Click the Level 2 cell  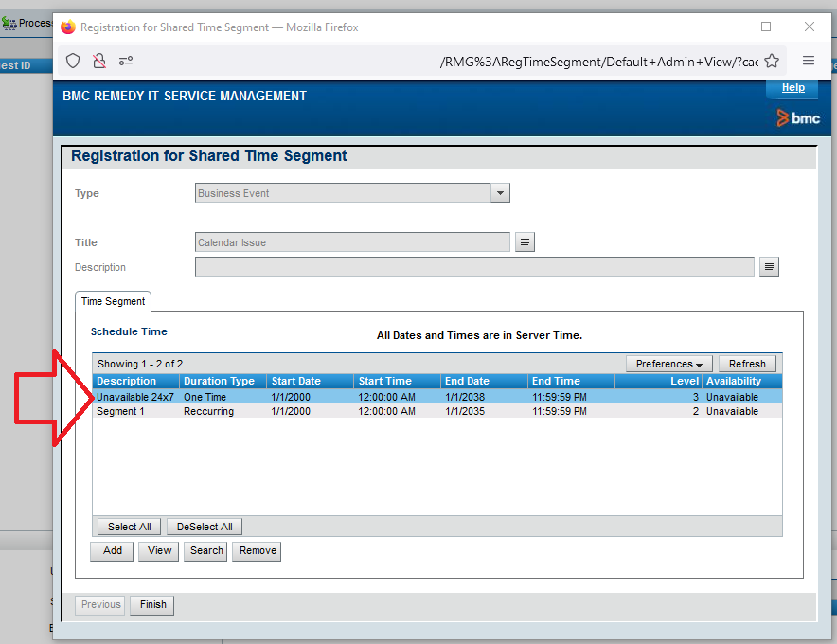(696, 411)
